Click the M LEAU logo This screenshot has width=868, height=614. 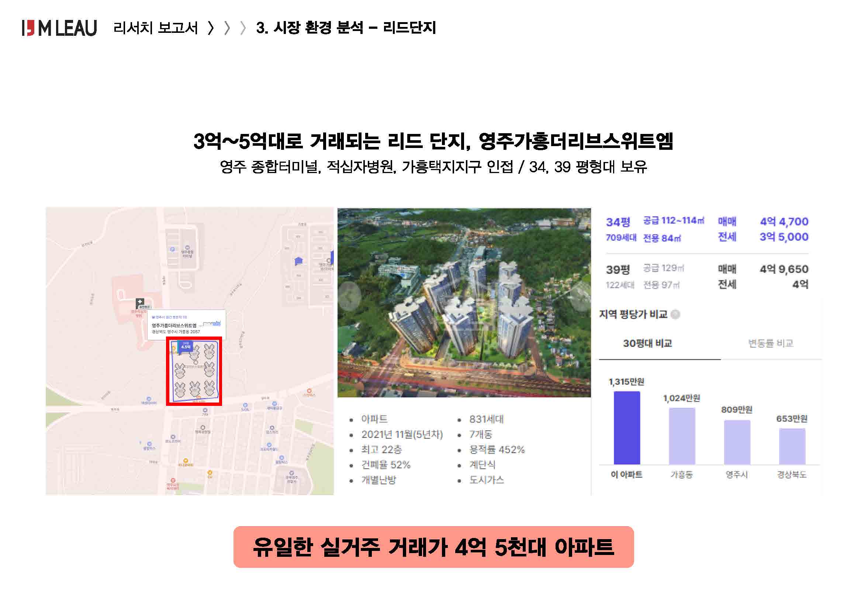coord(59,28)
